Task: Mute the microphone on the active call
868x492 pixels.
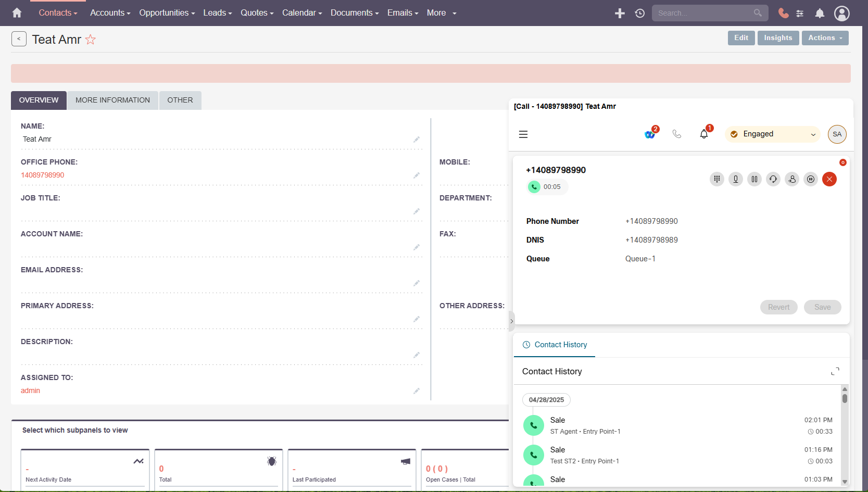Action: pos(736,179)
